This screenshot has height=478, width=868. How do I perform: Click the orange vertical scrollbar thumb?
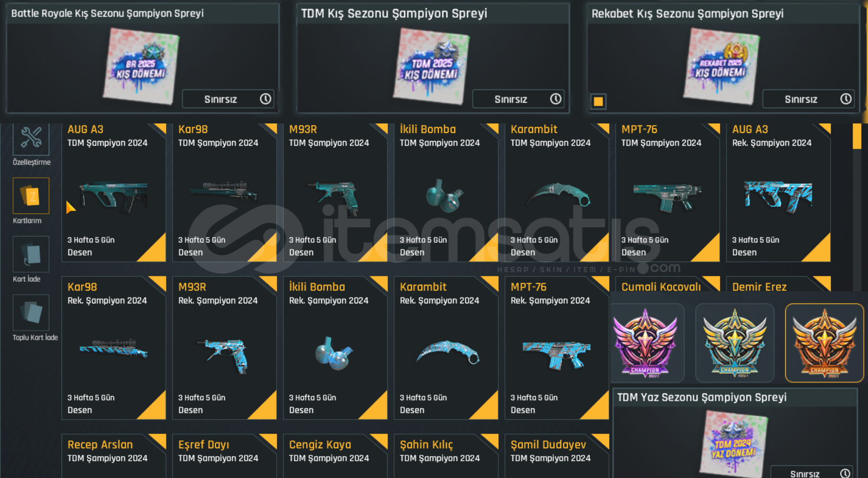pyautogui.click(x=857, y=136)
